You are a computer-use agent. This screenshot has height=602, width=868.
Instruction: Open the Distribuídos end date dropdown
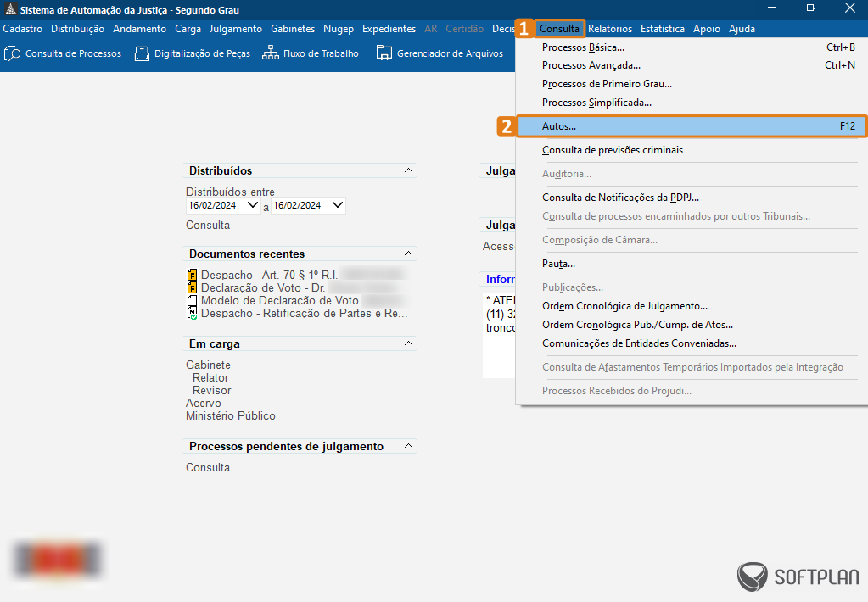point(338,205)
